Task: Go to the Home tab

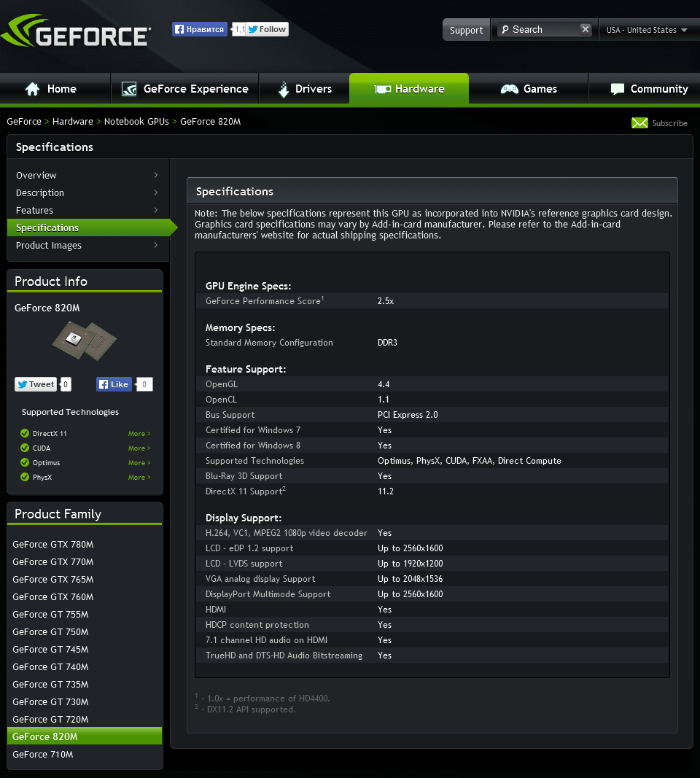Action: pos(55,89)
